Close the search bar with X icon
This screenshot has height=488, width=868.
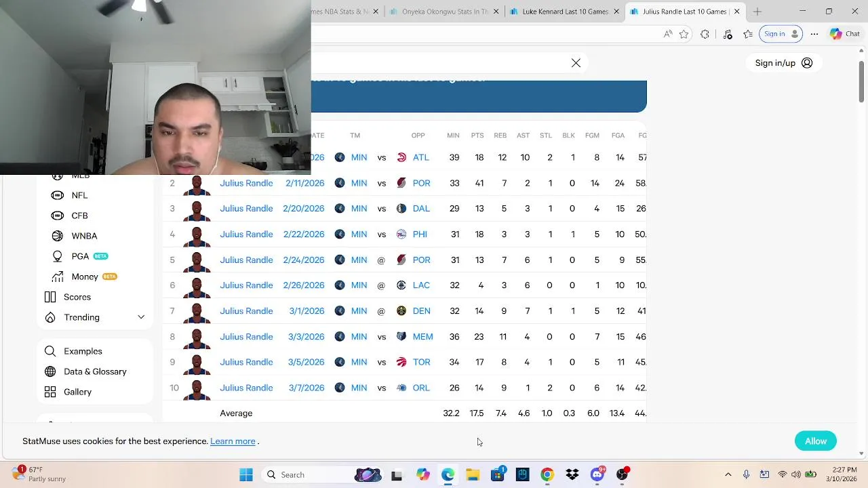coord(576,63)
